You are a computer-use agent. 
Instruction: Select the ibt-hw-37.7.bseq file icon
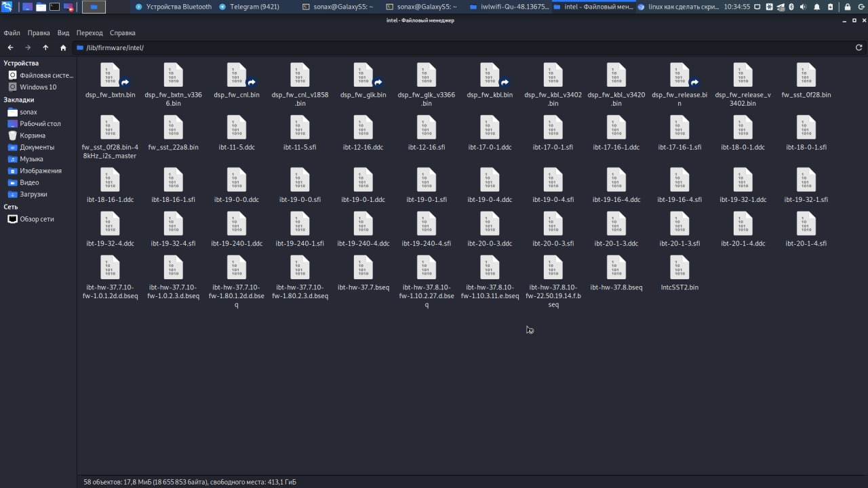[363, 268]
